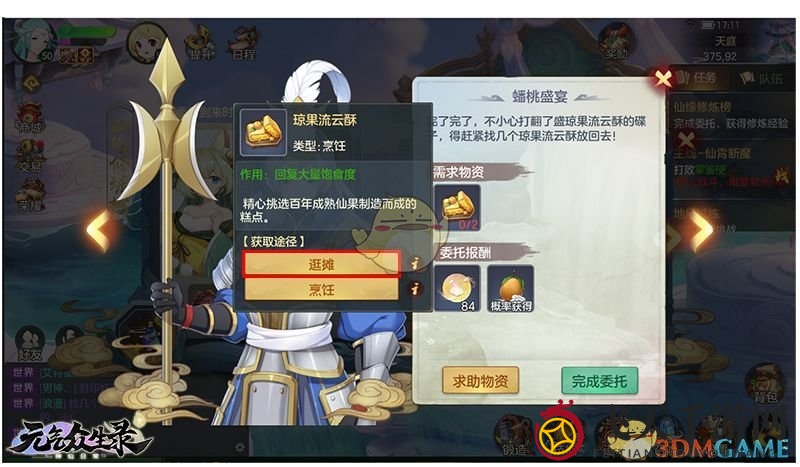Click the left orange arrow chevron
The image size is (800, 467).
click(98, 230)
